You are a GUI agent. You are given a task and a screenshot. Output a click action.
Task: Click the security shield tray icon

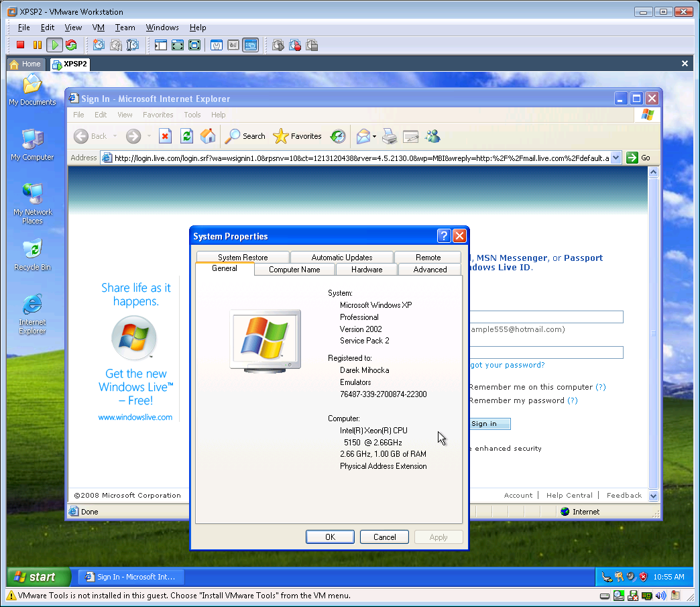pos(643,577)
